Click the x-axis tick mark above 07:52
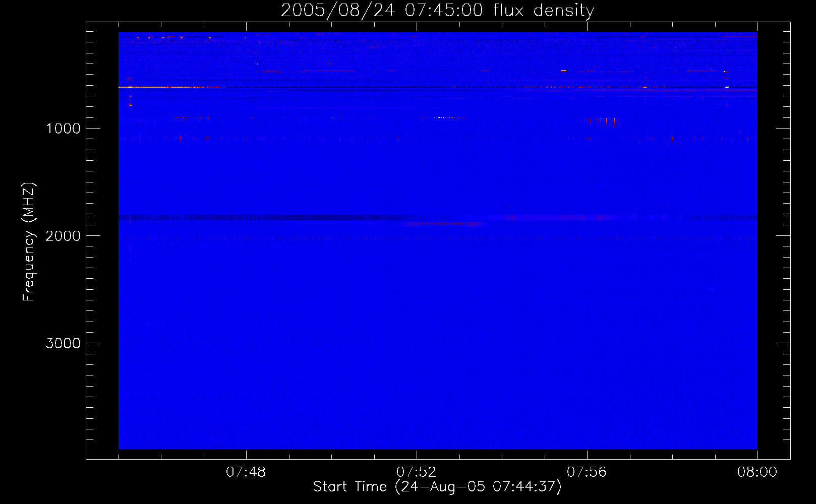The image size is (816, 504). tap(417, 455)
